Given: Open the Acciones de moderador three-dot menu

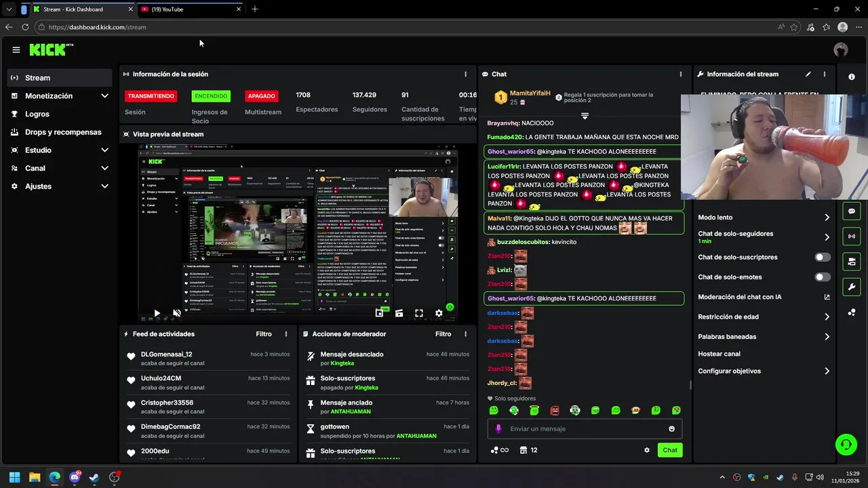Looking at the screenshot, I should coord(465,334).
